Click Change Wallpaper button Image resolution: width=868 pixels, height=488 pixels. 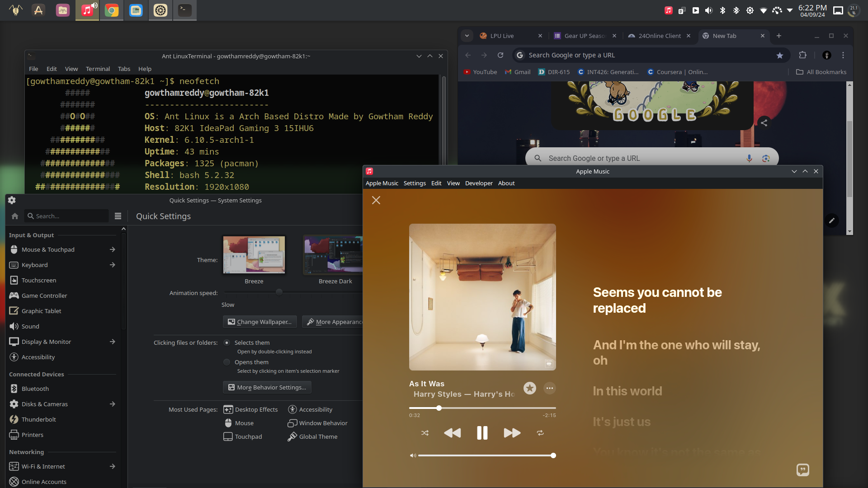coord(260,322)
